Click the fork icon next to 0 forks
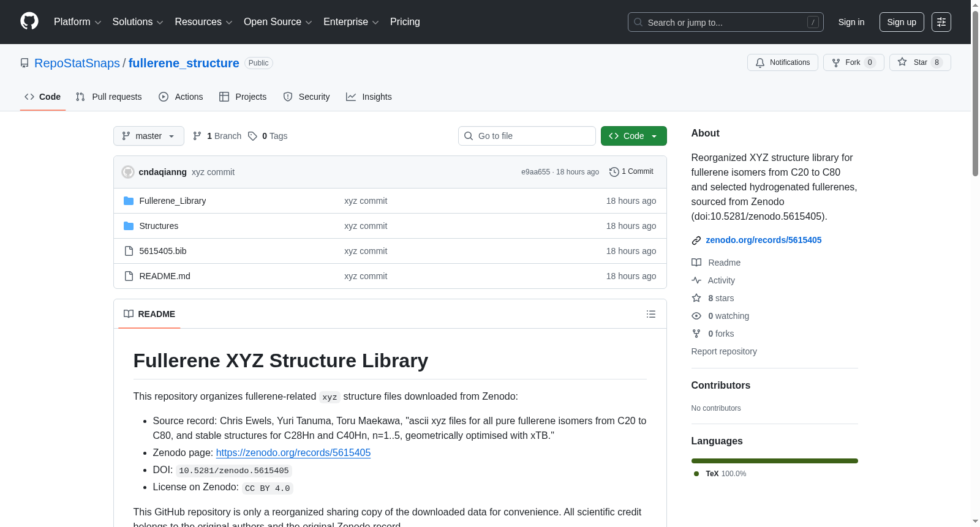 (x=696, y=334)
